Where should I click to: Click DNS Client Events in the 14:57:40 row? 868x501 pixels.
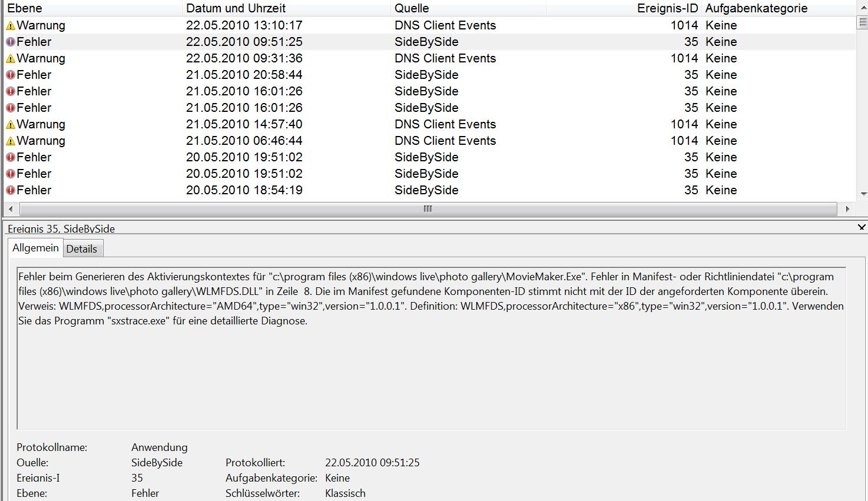point(445,124)
